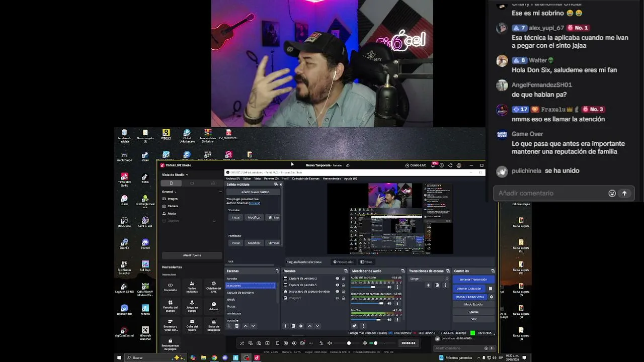Click Detener Transmisión button
The height and width of the screenshot is (362, 644).
click(473, 280)
